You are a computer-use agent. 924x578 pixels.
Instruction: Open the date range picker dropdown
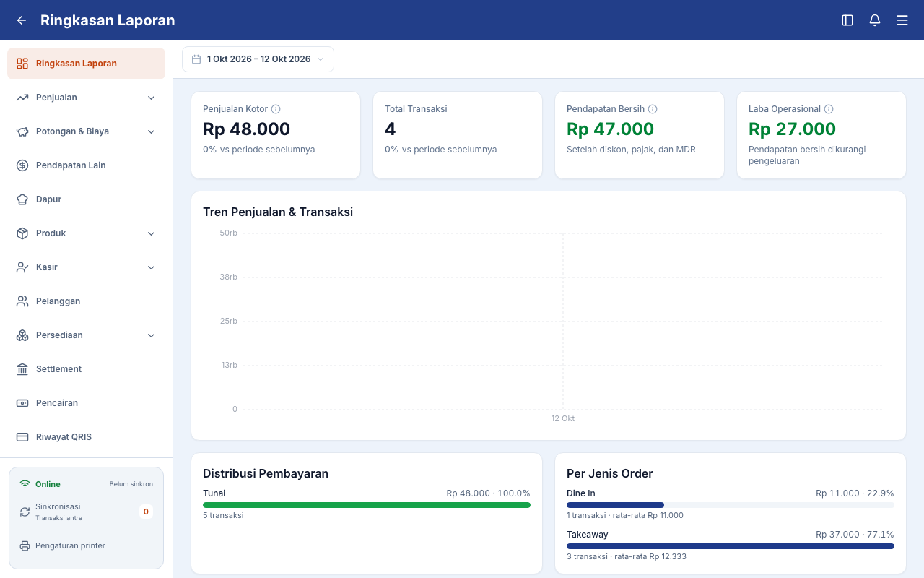[x=258, y=59]
